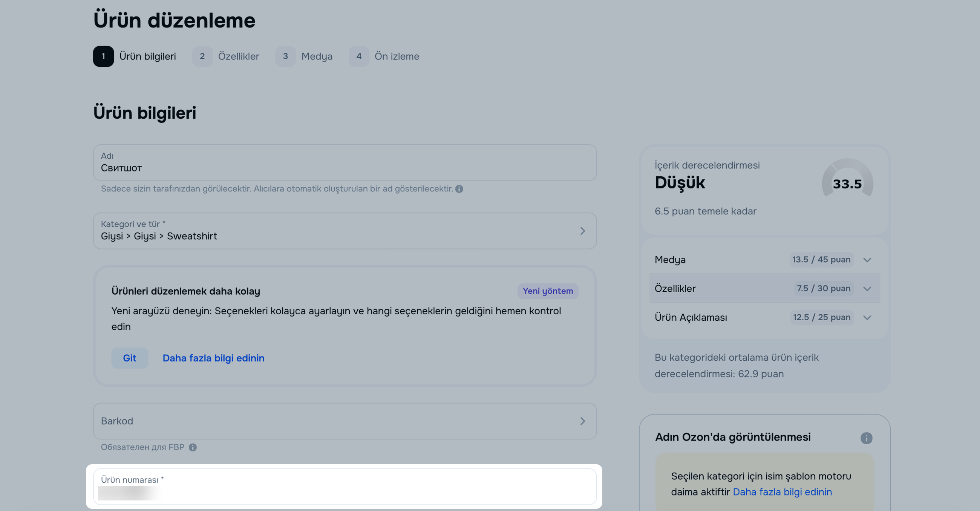Focus the Ürün numarası input field
980x511 pixels.
pos(344,491)
